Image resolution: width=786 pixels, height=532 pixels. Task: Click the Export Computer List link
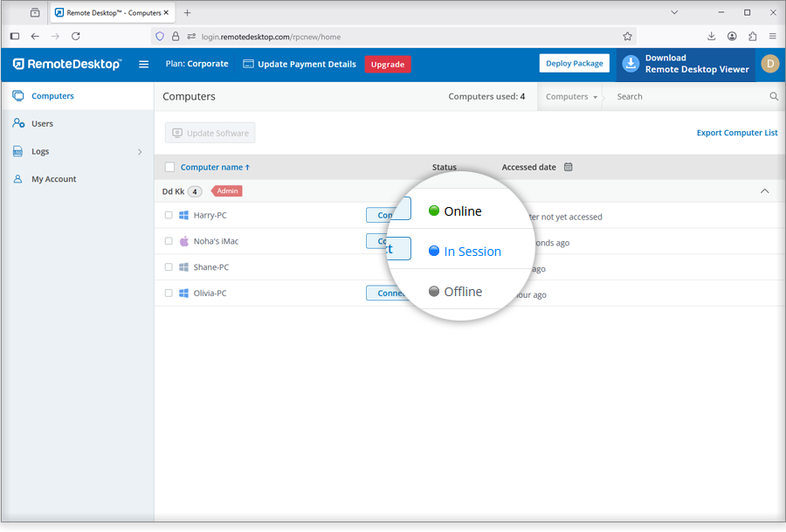click(x=736, y=133)
